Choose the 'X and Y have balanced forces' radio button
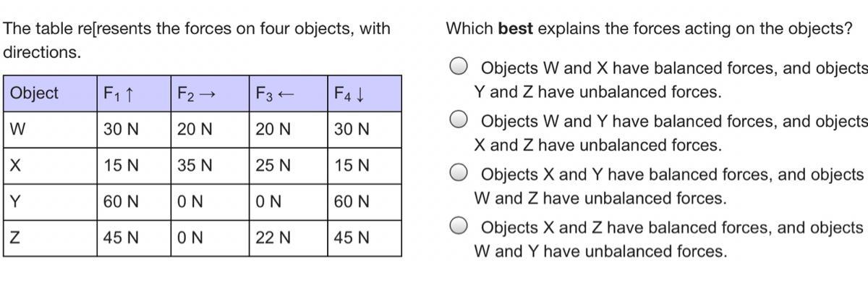The height and width of the screenshot is (297, 868). coord(459,173)
